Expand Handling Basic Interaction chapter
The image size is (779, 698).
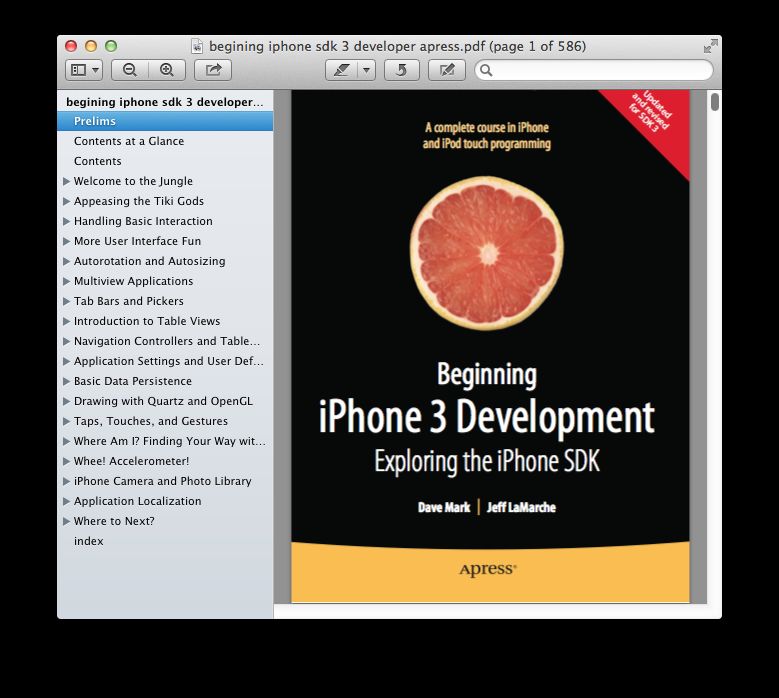[66, 221]
